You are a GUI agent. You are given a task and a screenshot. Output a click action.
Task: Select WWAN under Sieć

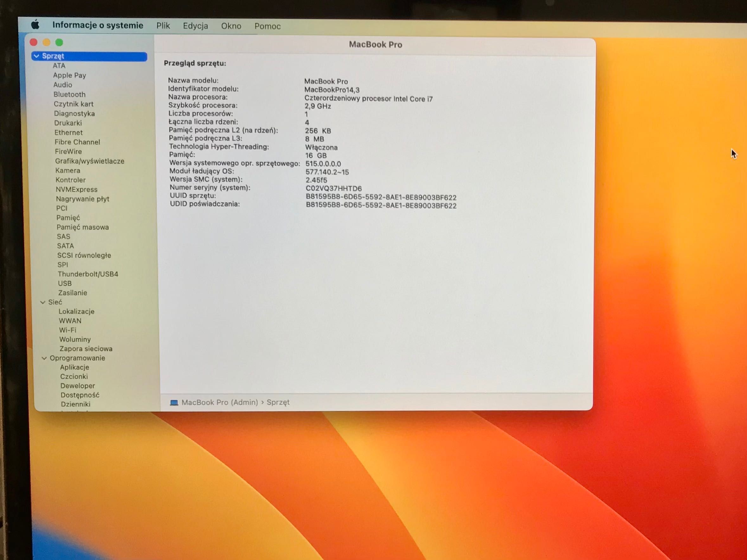tap(70, 321)
